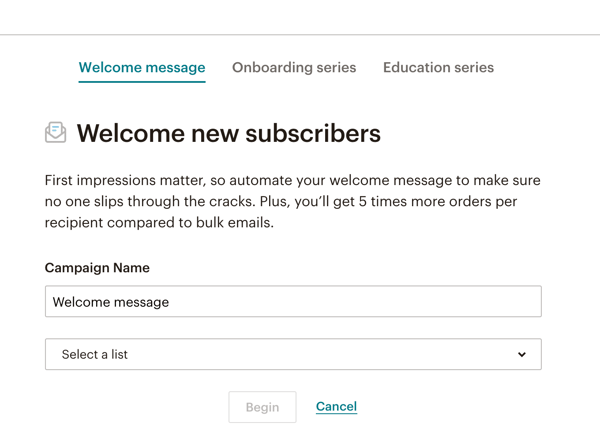Click the chevron arrow in list dropdown
The width and height of the screenshot is (600, 445).
pyautogui.click(x=522, y=354)
